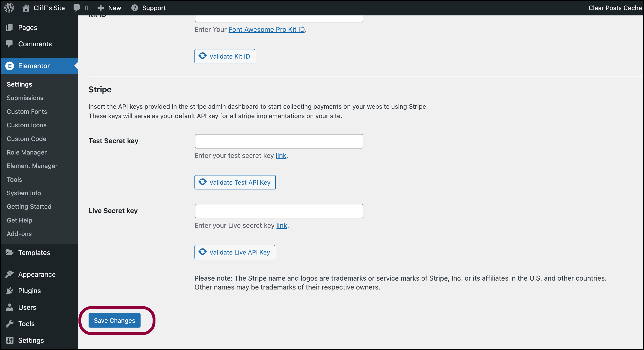Click the Templates folder icon
Image resolution: width=644 pixels, height=350 pixels.
click(x=9, y=252)
